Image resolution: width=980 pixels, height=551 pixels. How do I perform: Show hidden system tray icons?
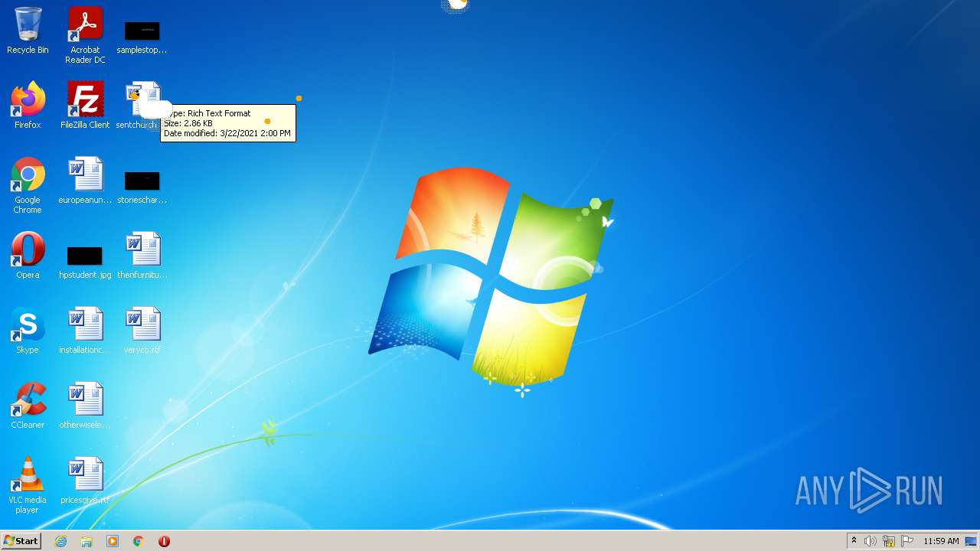(x=854, y=540)
